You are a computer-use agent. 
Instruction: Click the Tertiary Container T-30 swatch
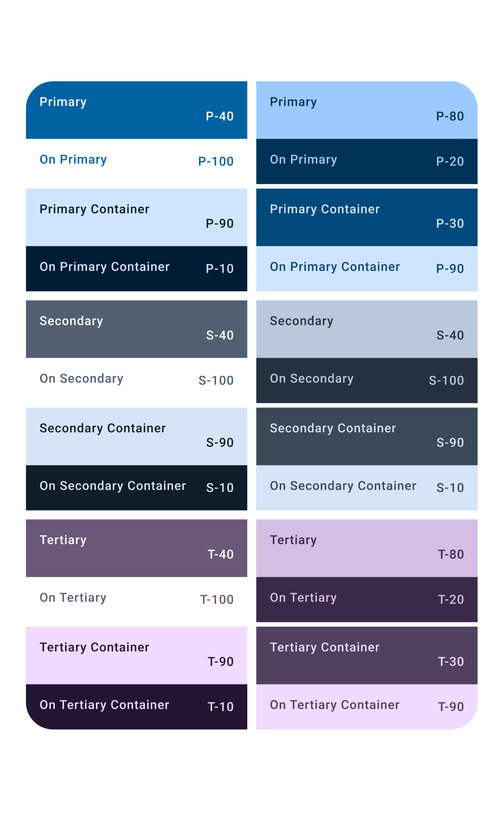click(367, 655)
